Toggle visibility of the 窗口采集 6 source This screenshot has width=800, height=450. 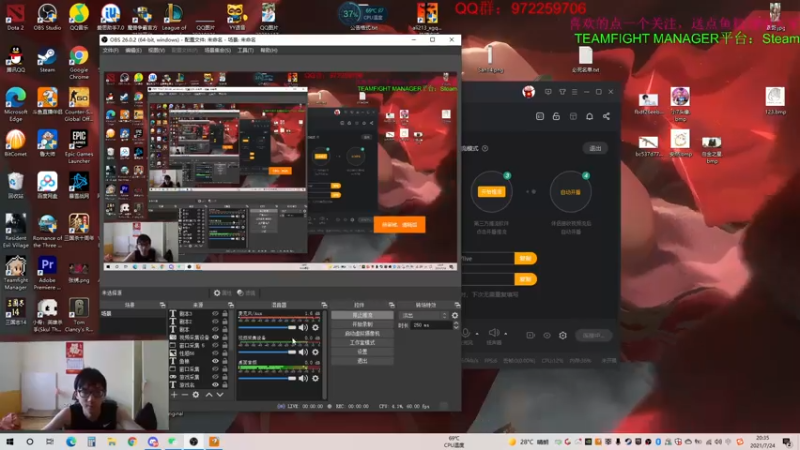click(x=215, y=345)
